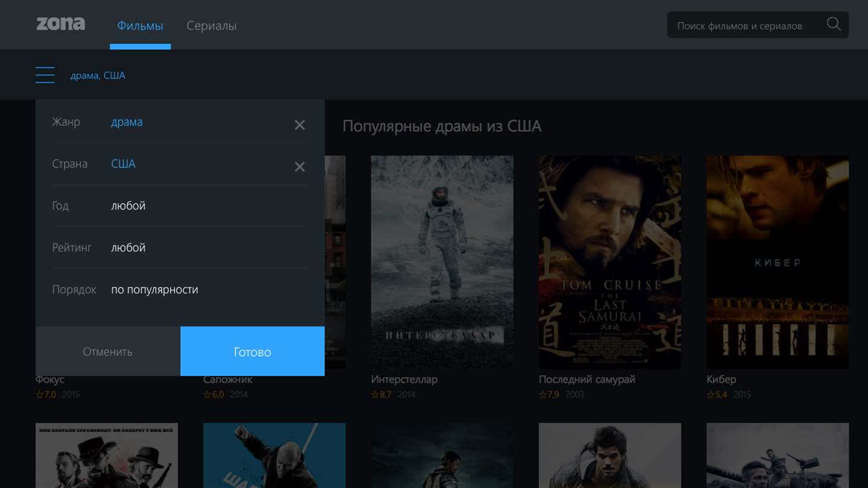Open the hamburger filter menu icon
Screen dimensions: 868x488
(x=45, y=75)
